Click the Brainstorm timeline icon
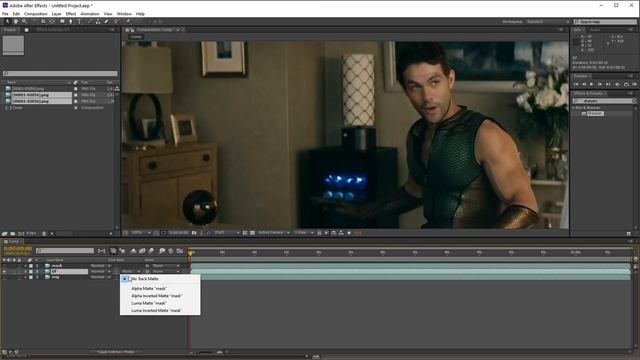The image size is (640, 360). [162, 251]
